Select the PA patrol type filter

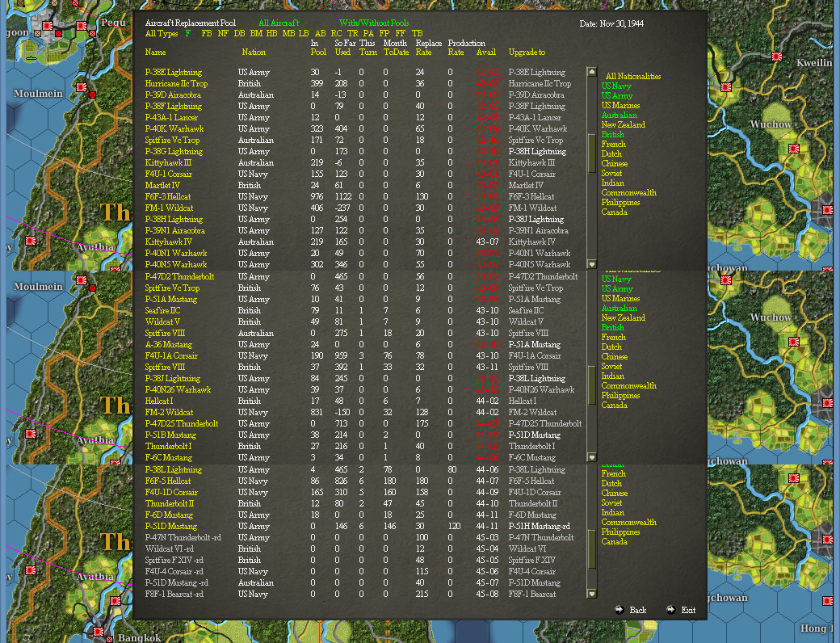pos(368,33)
